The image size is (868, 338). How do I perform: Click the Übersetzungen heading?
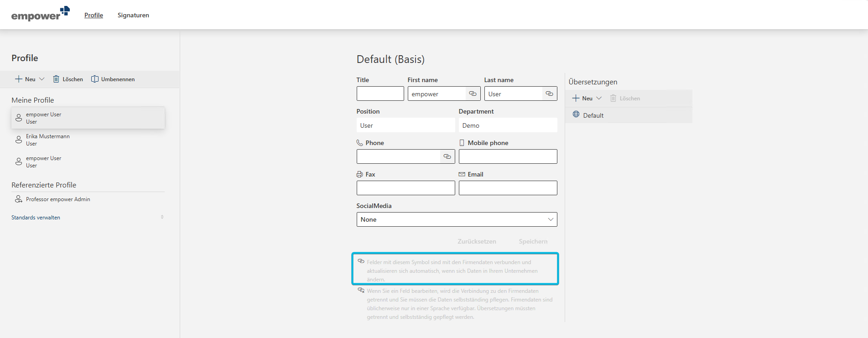(593, 82)
